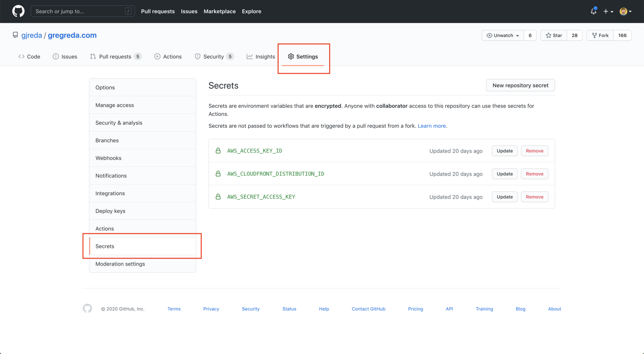
Task: Click the lock icon for AWS_SECRET_ACCESS_KEY
Action: click(x=218, y=196)
